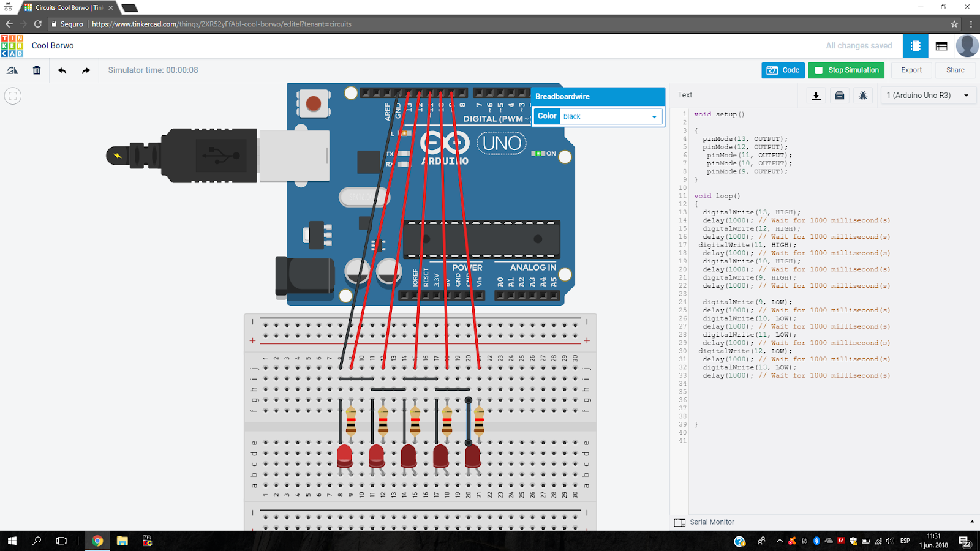
Task: Undo the last action
Action: [x=61, y=70]
